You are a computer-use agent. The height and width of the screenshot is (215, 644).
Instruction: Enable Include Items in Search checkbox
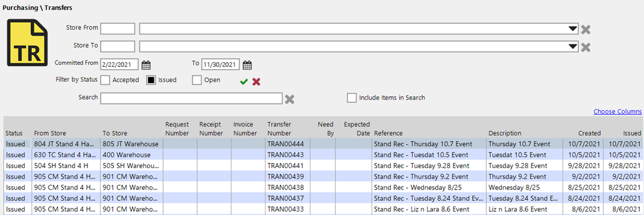[351, 98]
